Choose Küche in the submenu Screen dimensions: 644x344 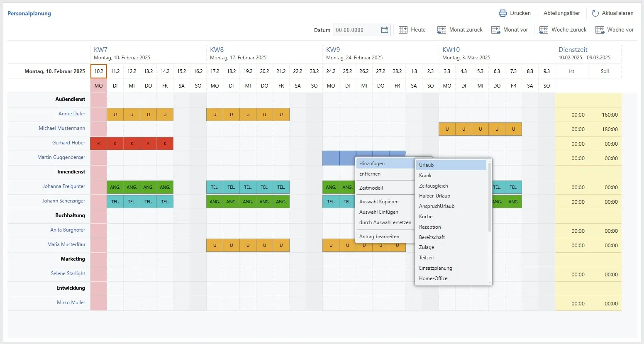pos(451,217)
